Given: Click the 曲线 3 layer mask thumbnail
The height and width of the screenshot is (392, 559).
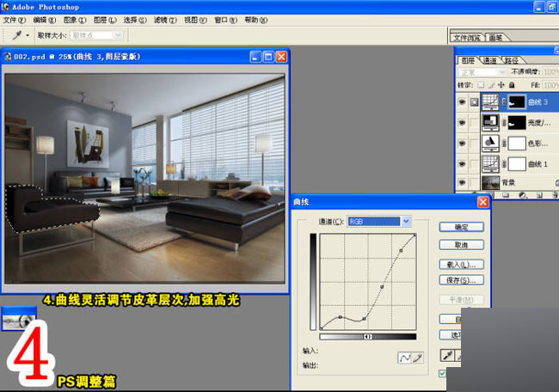Looking at the screenshot, I should pyautogui.click(x=517, y=102).
